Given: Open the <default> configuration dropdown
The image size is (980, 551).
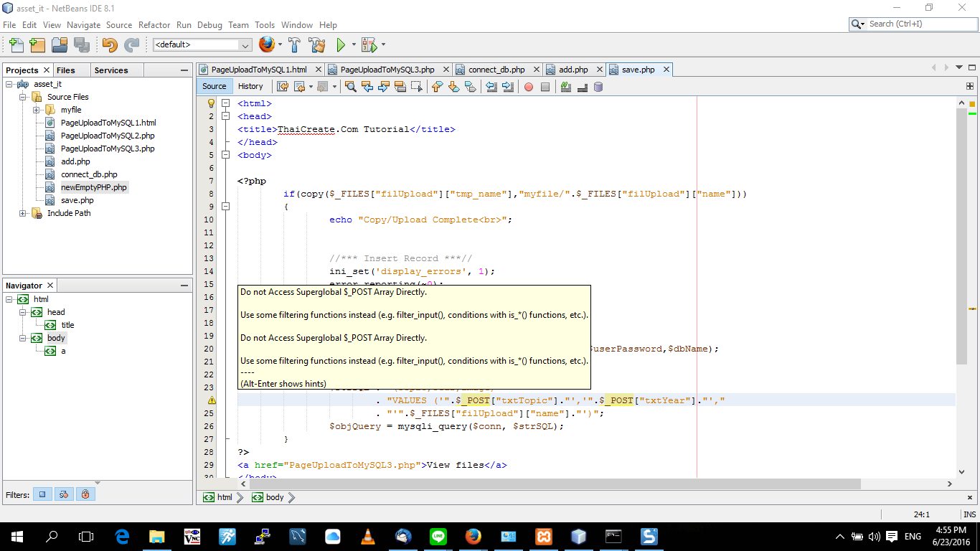Looking at the screenshot, I should (244, 44).
